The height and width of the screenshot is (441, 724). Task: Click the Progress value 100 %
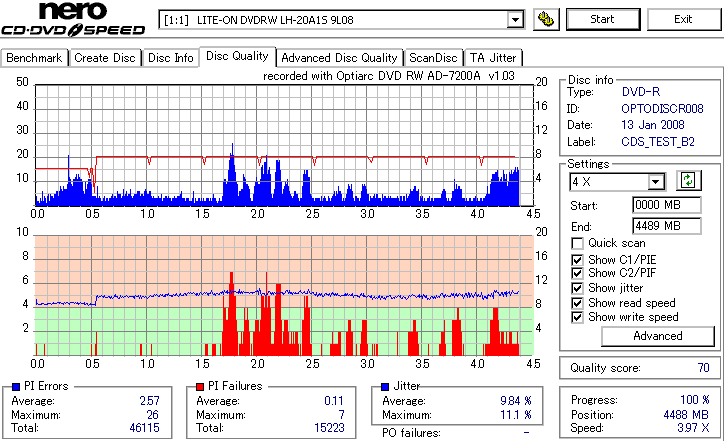694,400
